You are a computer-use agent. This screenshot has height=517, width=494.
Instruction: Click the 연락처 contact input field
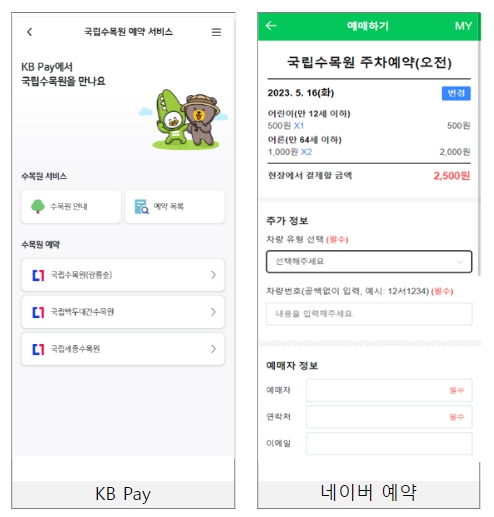389,417
